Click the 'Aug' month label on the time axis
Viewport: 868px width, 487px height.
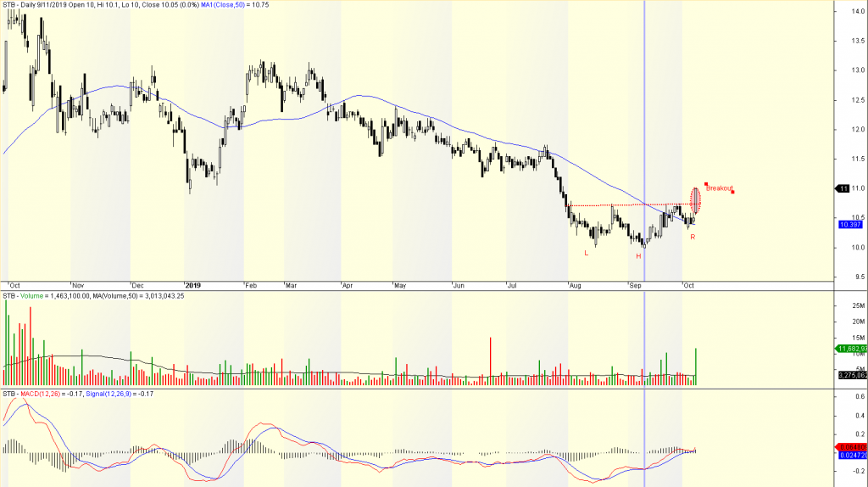point(576,286)
